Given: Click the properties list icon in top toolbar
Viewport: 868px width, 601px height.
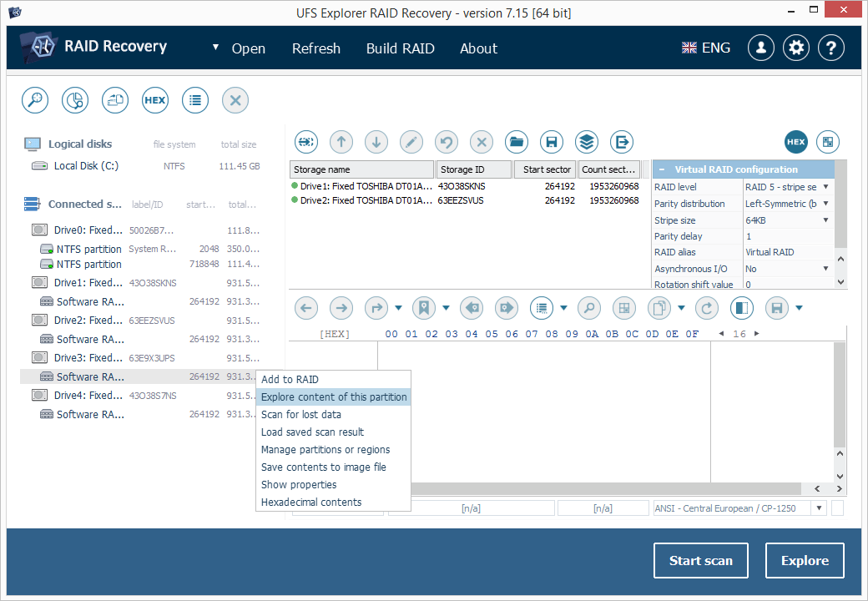Looking at the screenshot, I should pos(195,100).
